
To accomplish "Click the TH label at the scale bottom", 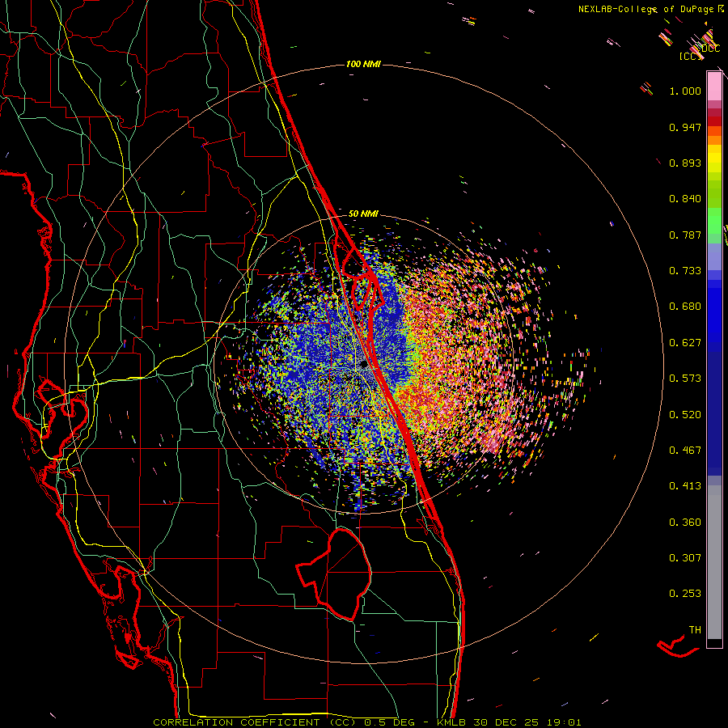I will click(695, 630).
